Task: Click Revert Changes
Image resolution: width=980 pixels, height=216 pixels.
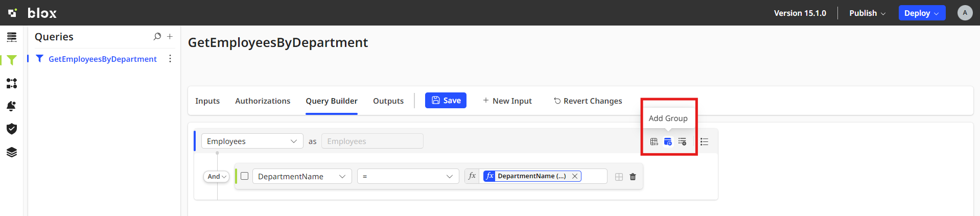Action: 588,101
